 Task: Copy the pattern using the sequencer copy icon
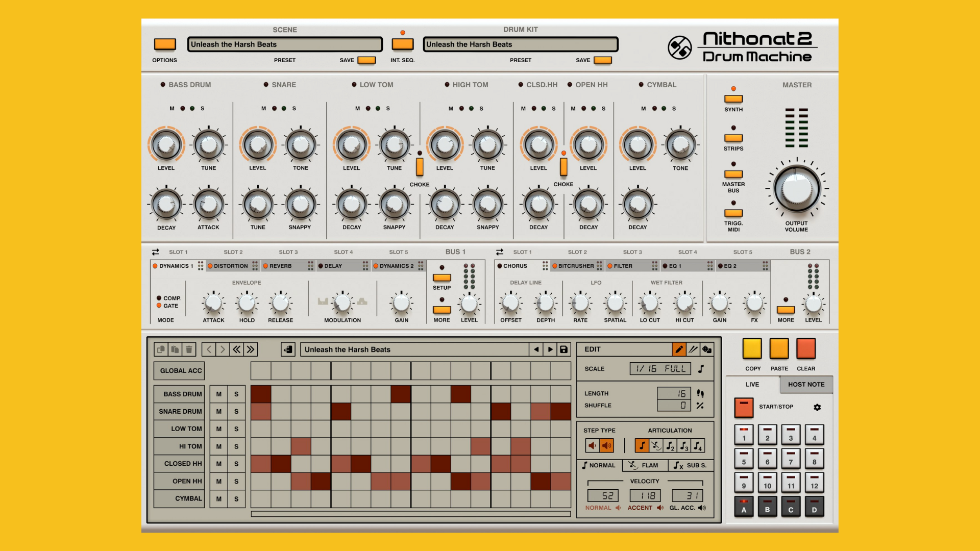pyautogui.click(x=161, y=349)
